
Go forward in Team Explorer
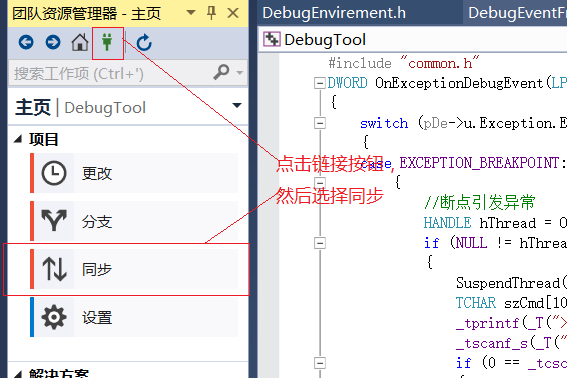coord(53,42)
